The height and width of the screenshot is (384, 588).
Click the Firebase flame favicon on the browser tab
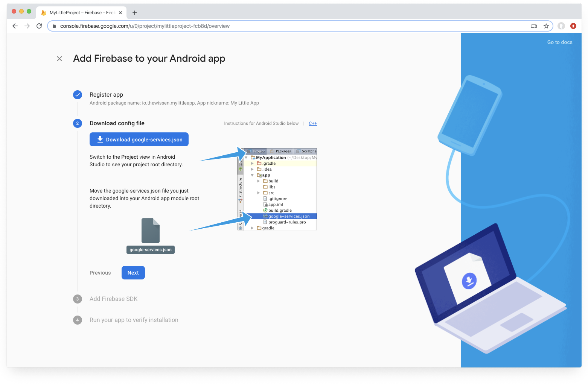point(43,12)
